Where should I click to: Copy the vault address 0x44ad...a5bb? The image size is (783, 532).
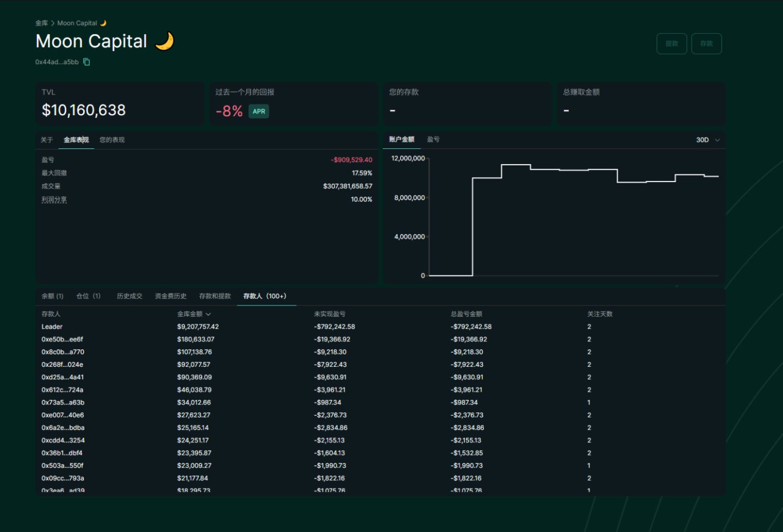(86, 62)
